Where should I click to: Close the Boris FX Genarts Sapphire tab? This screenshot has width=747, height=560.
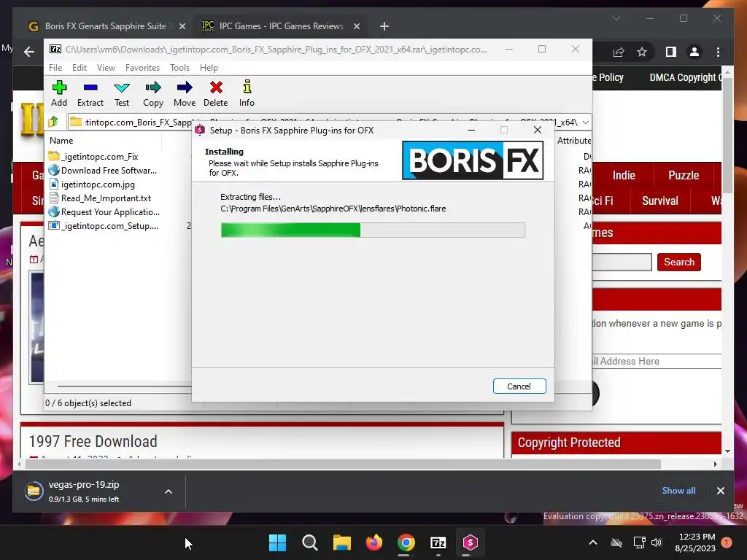182,26
